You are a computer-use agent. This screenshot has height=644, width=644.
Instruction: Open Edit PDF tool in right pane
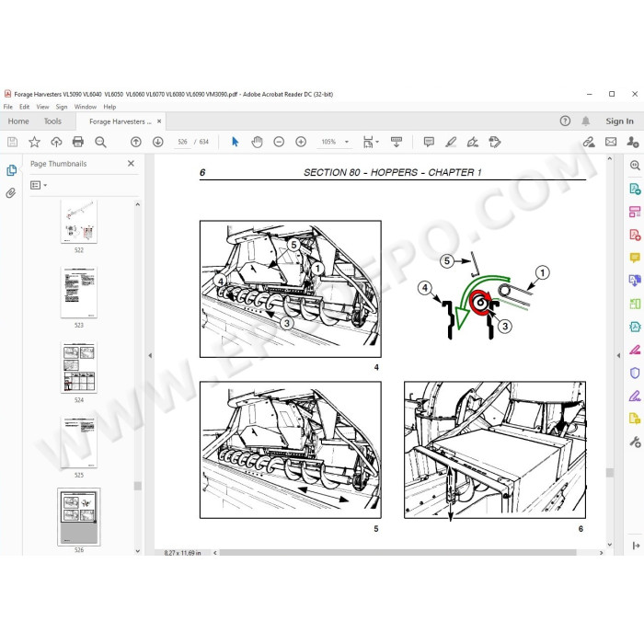pos(635,212)
